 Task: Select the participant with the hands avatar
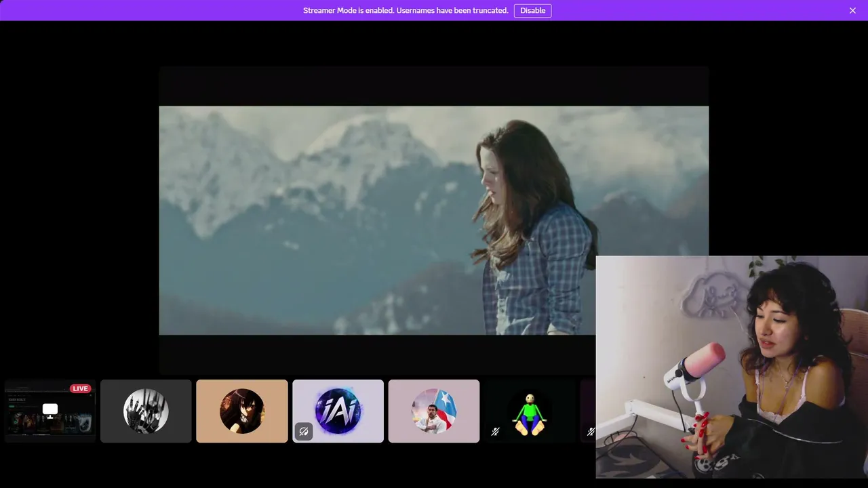tap(146, 411)
